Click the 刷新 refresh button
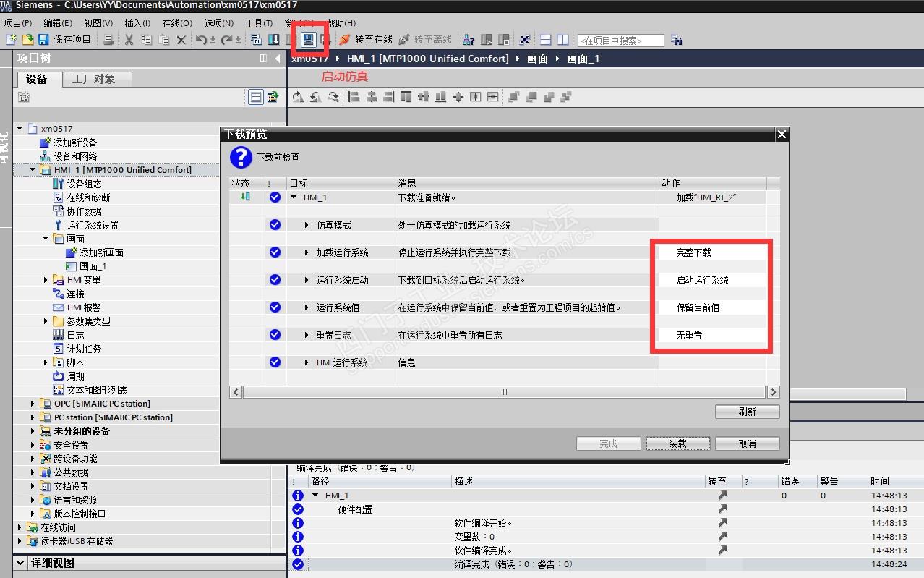The width and height of the screenshot is (924, 578). point(748,412)
